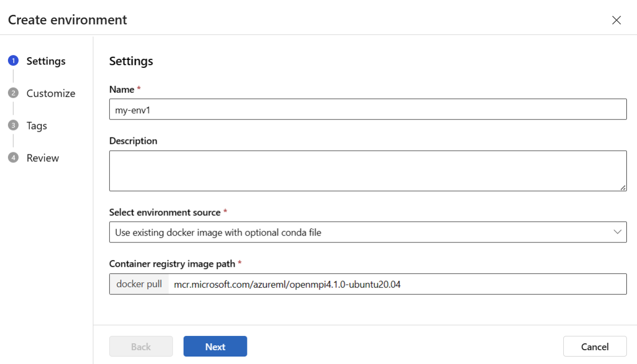Go to the Settings step

(46, 61)
